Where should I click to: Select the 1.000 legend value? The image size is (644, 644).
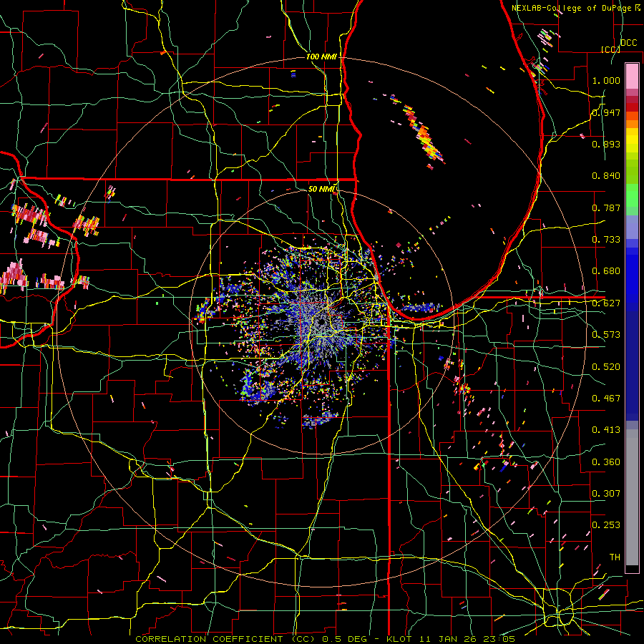(606, 80)
